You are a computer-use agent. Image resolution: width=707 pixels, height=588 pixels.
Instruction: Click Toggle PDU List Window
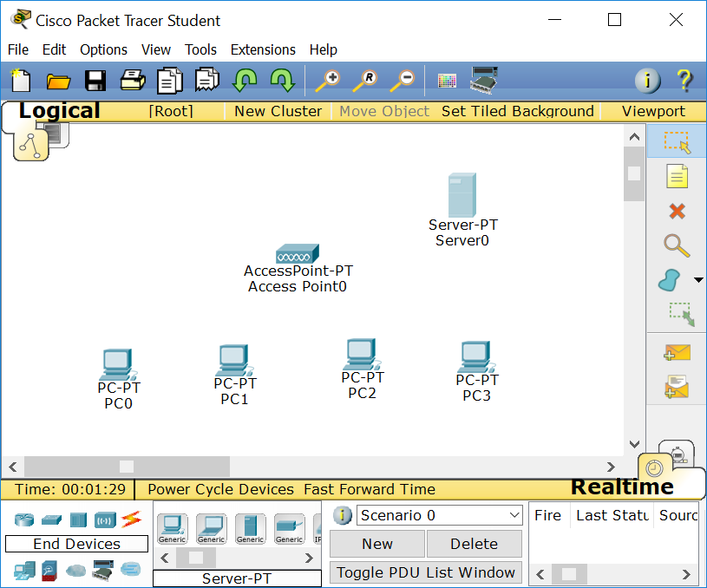(426, 572)
